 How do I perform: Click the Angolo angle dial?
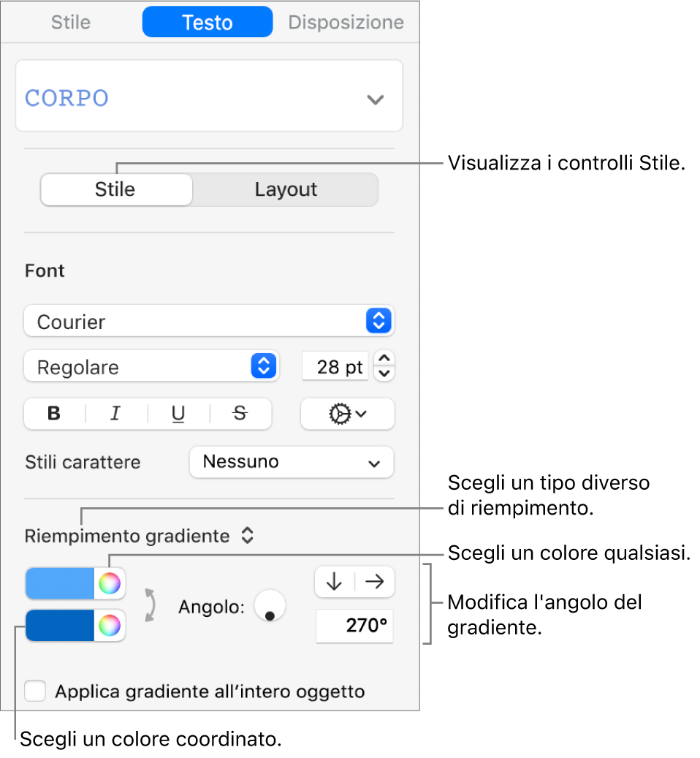point(270,605)
